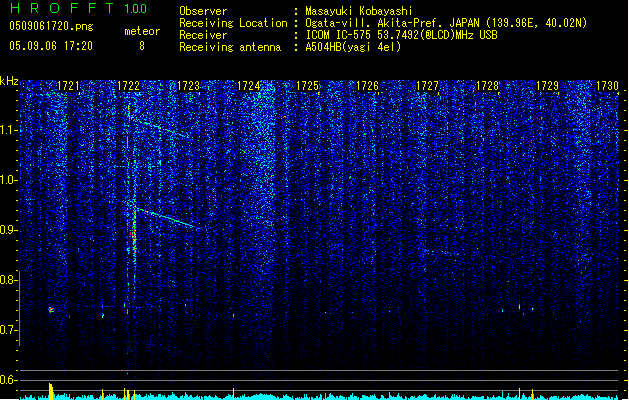629x400 pixels.
Task: Choose the 1727 time marker
Action: (428, 86)
